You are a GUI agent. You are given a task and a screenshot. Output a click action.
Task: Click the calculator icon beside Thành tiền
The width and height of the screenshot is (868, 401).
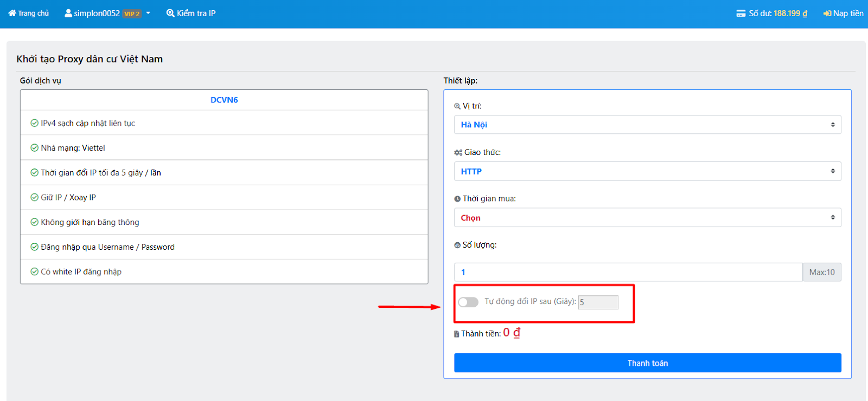click(457, 334)
